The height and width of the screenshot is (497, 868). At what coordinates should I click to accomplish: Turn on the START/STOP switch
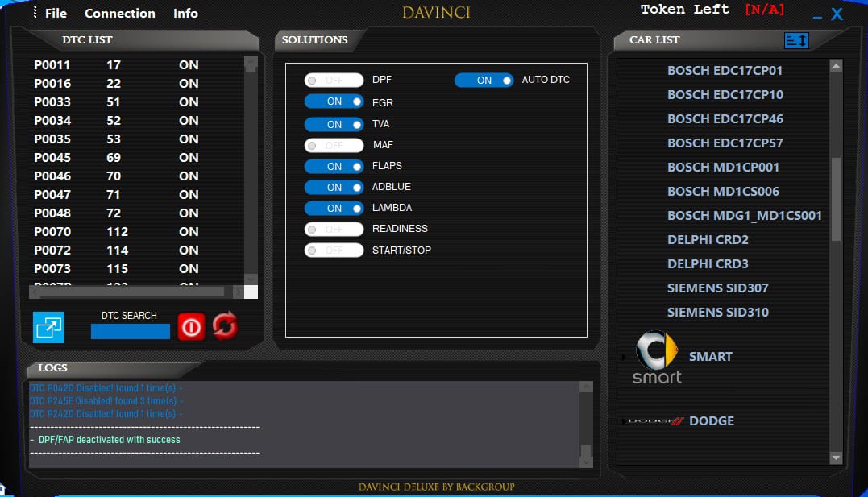(x=334, y=251)
